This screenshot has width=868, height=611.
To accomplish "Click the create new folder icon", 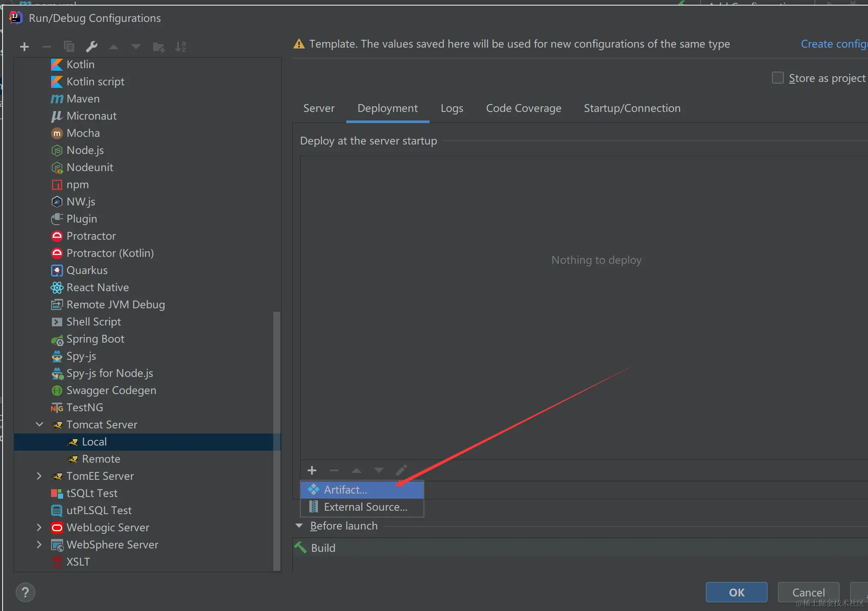I will 159,47.
